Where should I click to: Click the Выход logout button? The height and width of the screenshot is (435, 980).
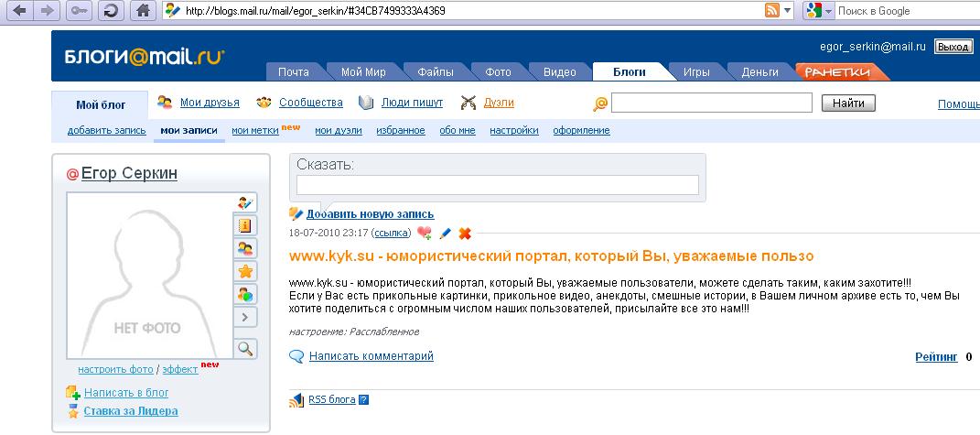click(x=953, y=47)
